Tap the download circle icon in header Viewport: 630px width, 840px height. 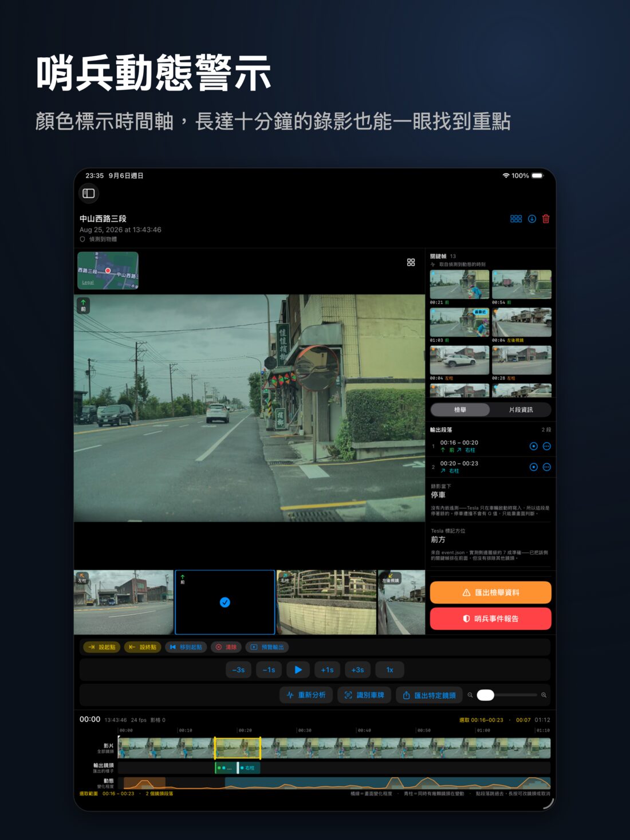tap(532, 219)
